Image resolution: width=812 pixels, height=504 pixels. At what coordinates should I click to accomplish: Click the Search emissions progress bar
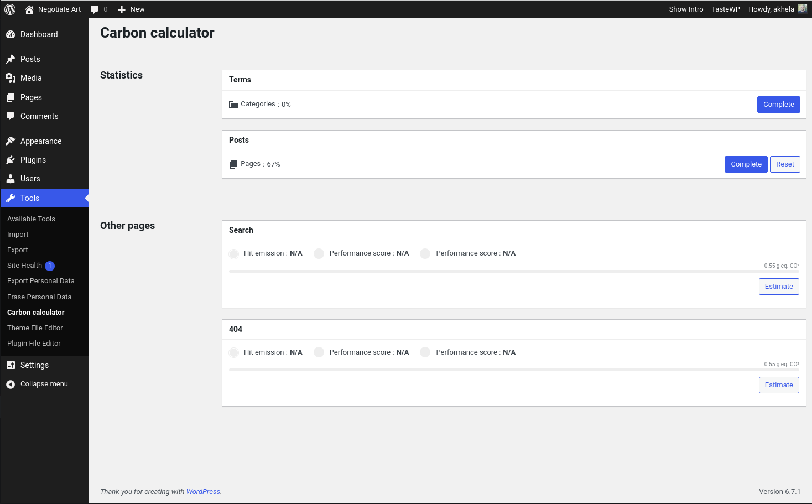(x=513, y=272)
